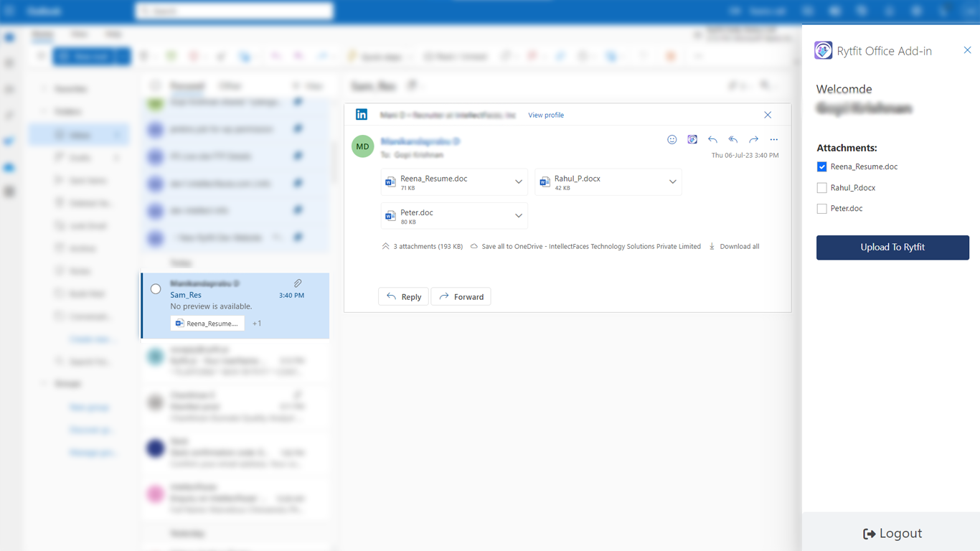Click the Forward arrow icon in the message header
Viewport: 980px width, 551px height.
click(x=753, y=140)
